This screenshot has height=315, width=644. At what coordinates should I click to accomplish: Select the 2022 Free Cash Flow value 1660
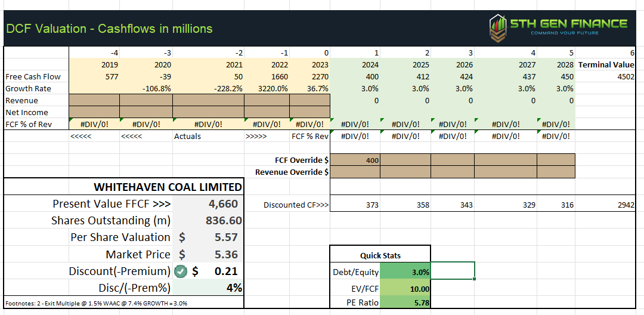coord(267,76)
